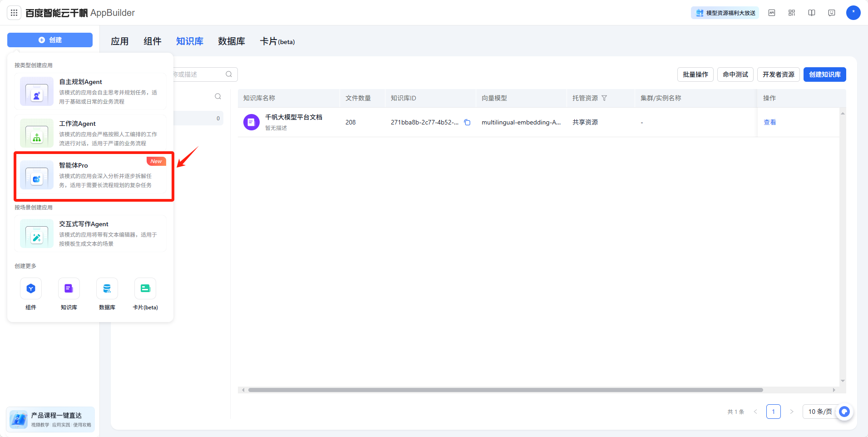868x437 pixels.
Task: Switch to the 数据库 tab
Action: (232, 41)
